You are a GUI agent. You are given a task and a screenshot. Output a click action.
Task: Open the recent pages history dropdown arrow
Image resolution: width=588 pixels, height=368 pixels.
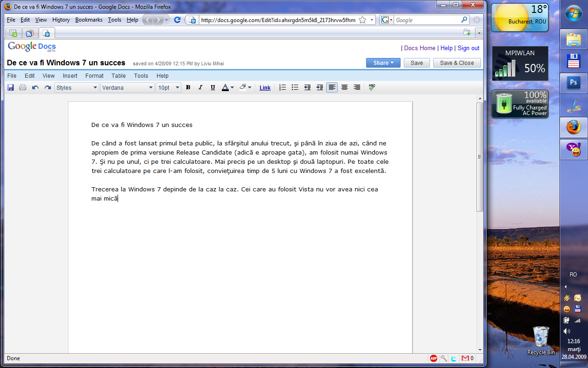[x=166, y=20]
